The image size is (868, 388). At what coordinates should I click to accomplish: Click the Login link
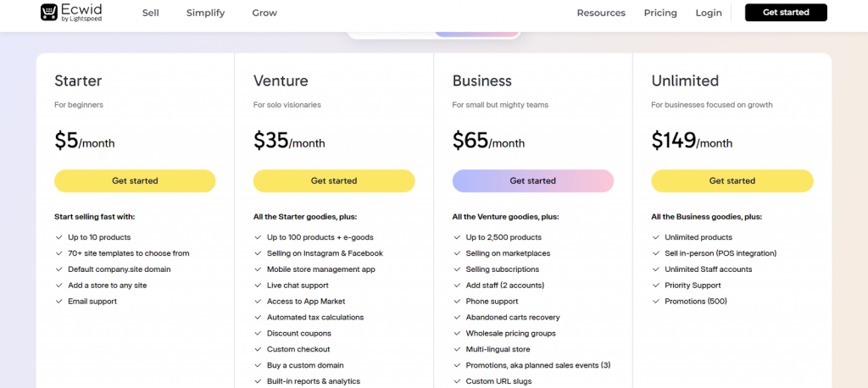[709, 13]
